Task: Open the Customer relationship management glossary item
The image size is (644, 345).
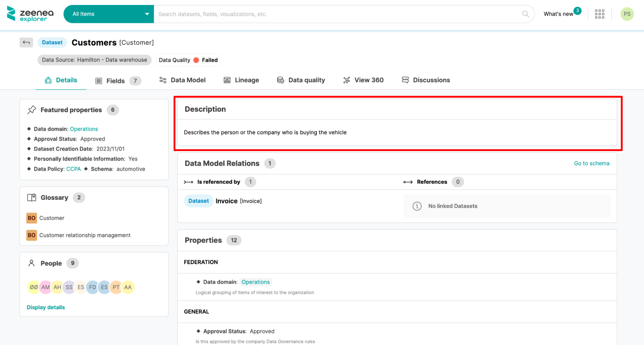Action: (x=85, y=235)
